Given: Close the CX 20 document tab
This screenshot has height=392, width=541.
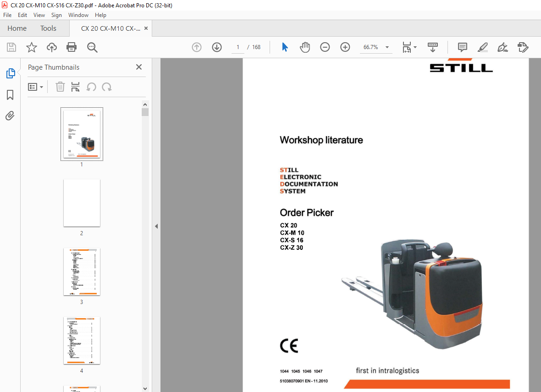Looking at the screenshot, I should point(146,28).
